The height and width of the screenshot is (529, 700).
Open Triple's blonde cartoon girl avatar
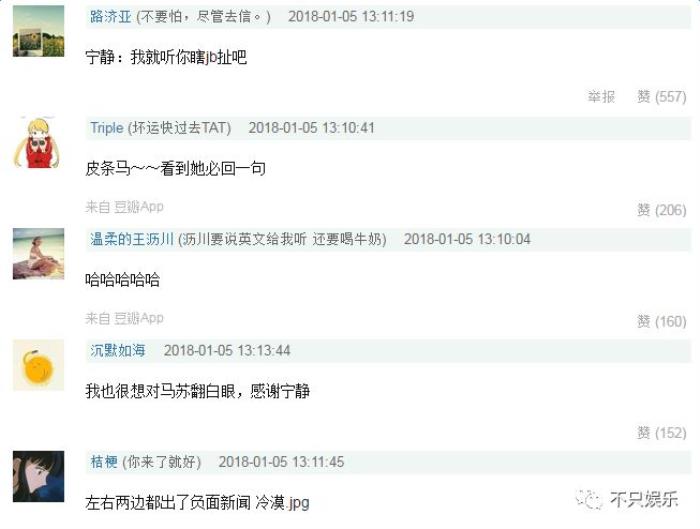tap(38, 142)
